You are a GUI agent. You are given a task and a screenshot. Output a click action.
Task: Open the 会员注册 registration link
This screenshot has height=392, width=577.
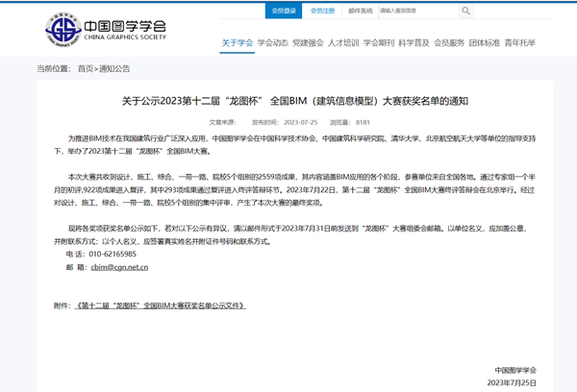(x=323, y=12)
